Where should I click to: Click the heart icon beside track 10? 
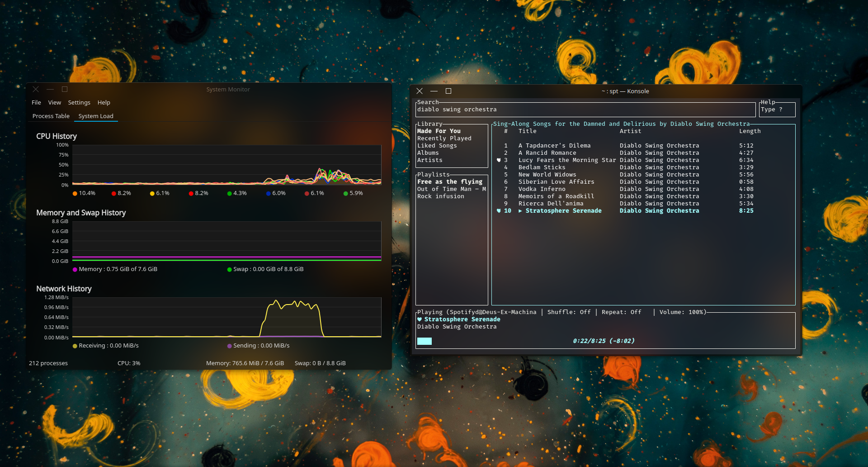click(x=499, y=211)
